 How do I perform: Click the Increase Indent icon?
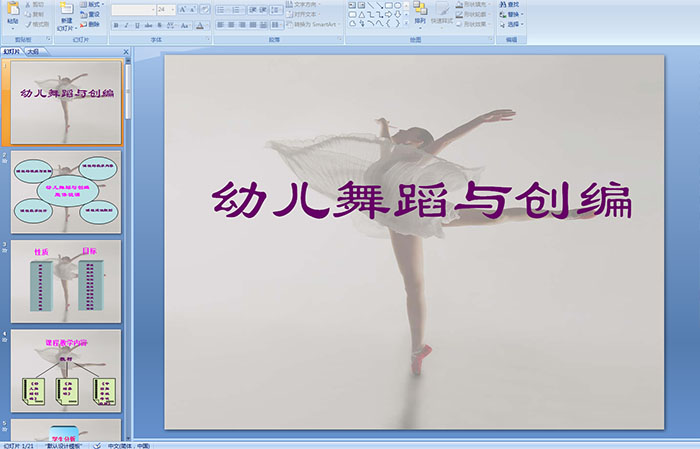point(263,9)
